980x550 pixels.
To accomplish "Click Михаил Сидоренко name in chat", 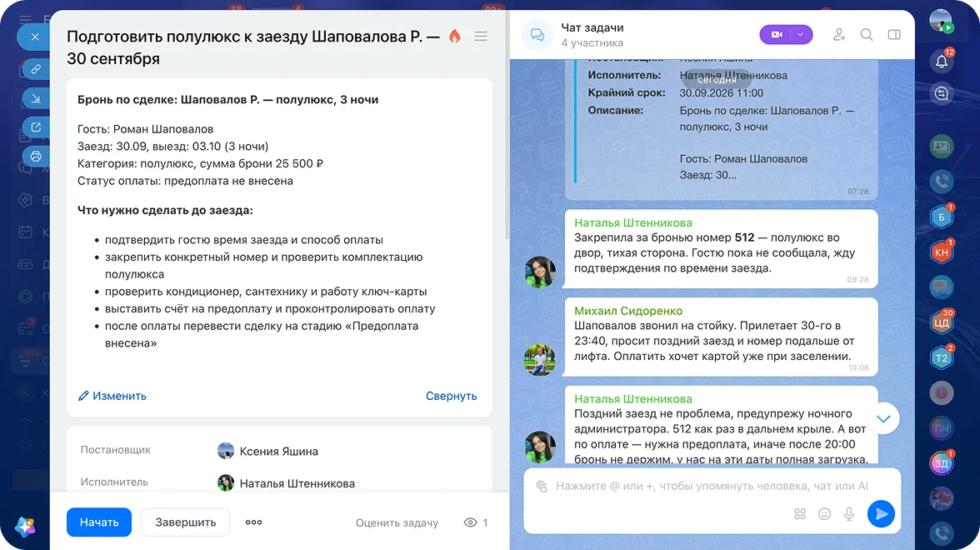I will [x=628, y=311].
